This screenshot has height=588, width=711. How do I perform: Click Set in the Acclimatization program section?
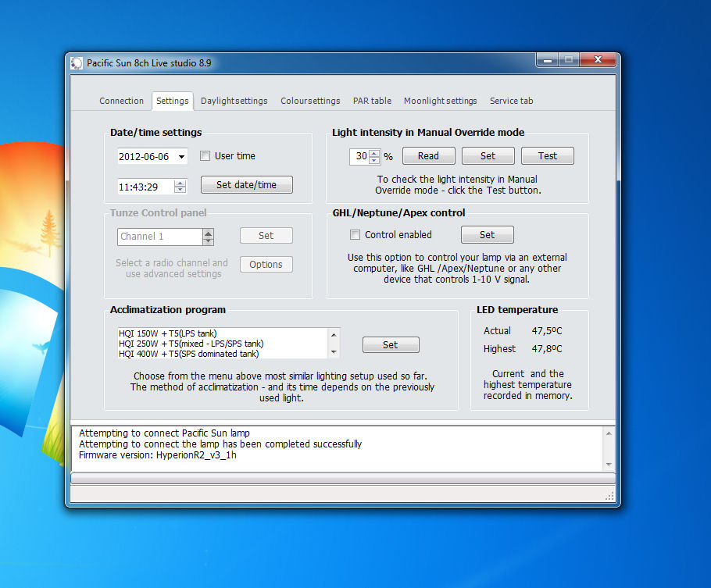pos(391,345)
